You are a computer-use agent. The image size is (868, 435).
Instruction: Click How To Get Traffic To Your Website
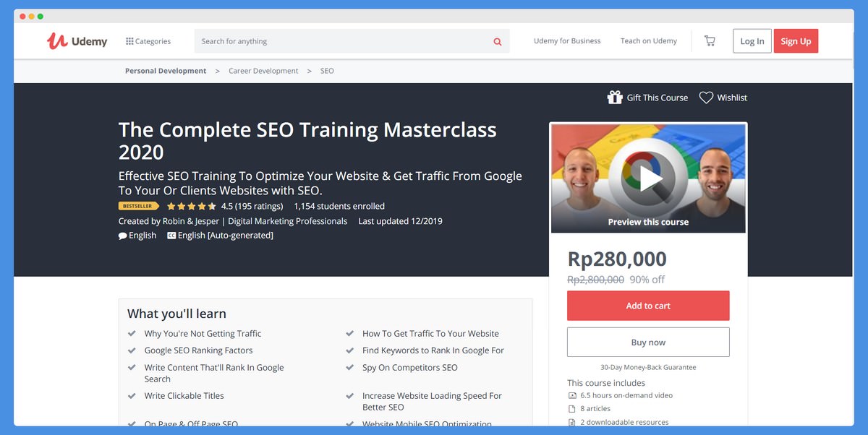point(430,334)
